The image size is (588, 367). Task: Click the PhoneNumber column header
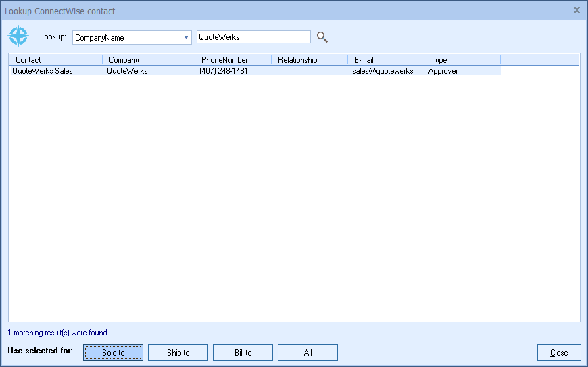(x=233, y=60)
